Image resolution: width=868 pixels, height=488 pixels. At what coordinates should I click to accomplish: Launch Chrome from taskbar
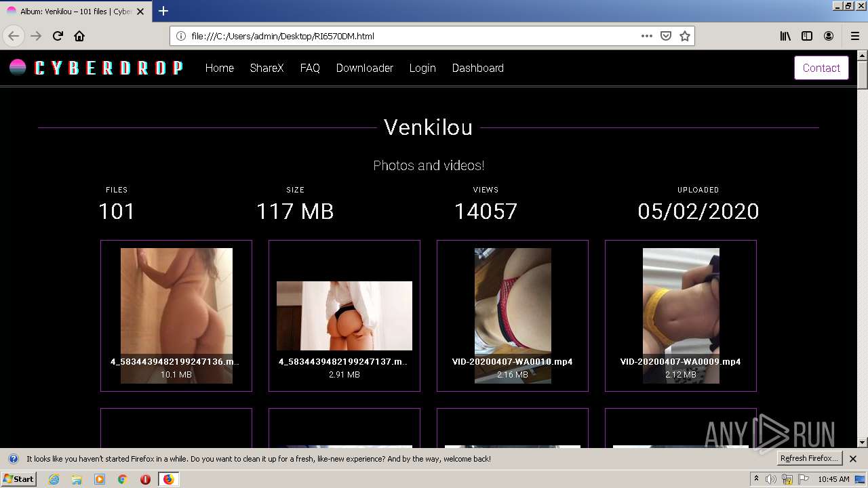[123, 479]
